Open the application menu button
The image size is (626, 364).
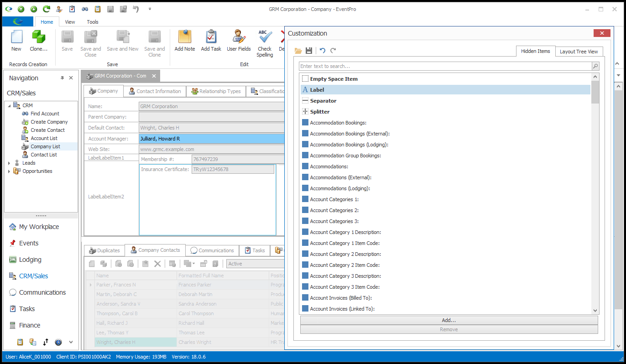[x=18, y=21]
